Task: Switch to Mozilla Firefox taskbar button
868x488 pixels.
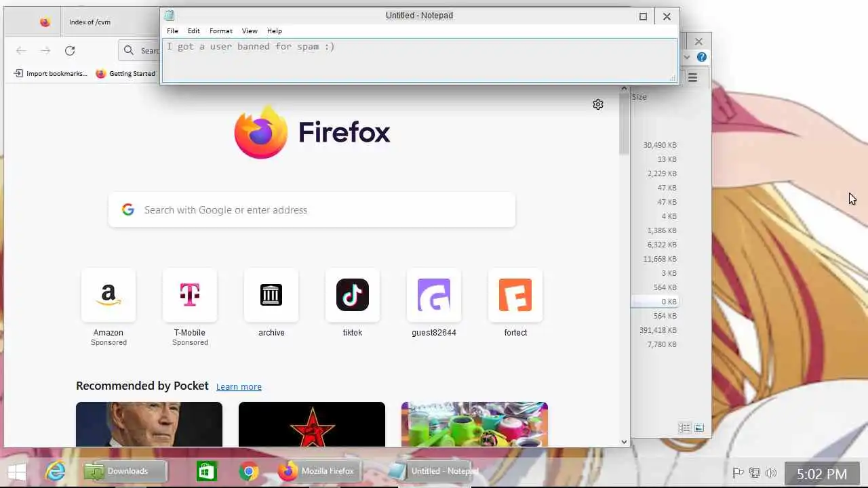Action: pyautogui.click(x=319, y=471)
